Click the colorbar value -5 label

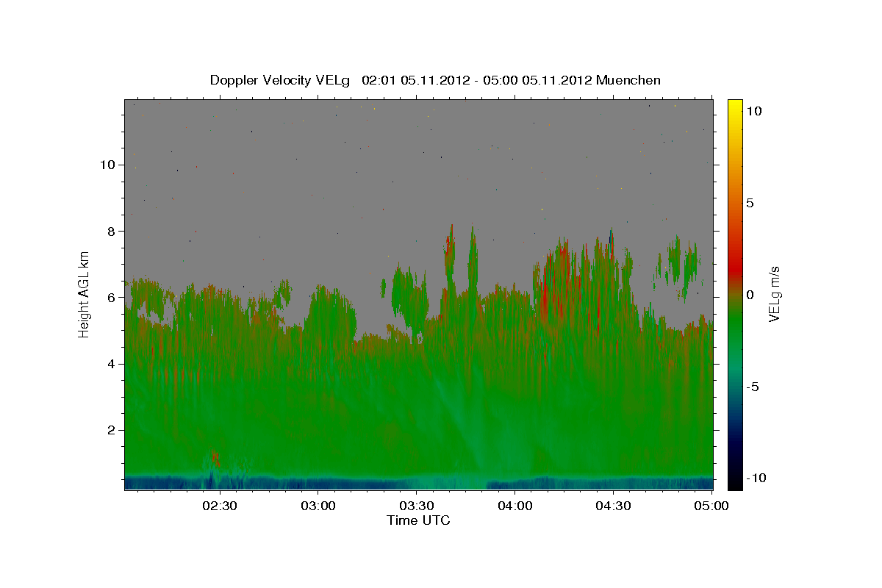point(753,387)
